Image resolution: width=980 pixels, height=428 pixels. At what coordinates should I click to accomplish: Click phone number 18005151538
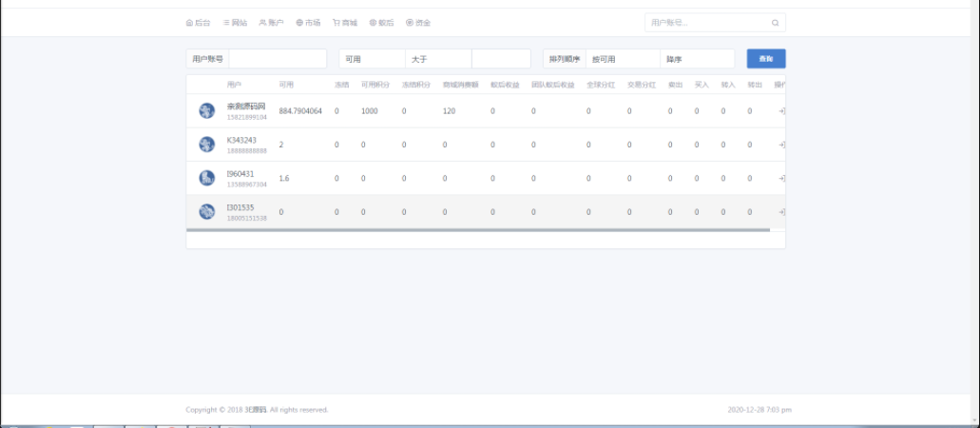[247, 219]
